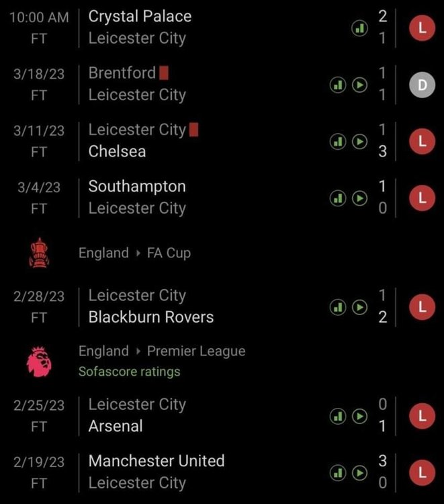
Task: Open Manchester United team name
Action: tap(157, 461)
